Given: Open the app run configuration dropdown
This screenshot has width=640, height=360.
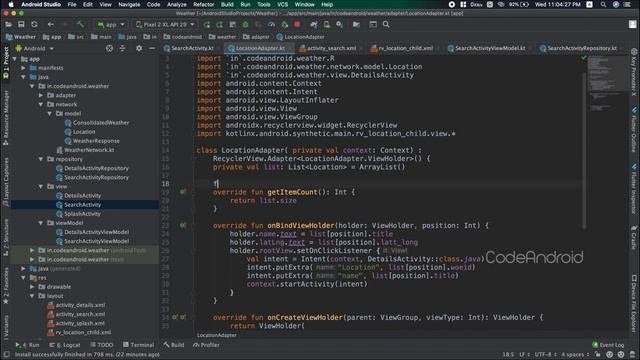Looking at the screenshot, I should 111,24.
